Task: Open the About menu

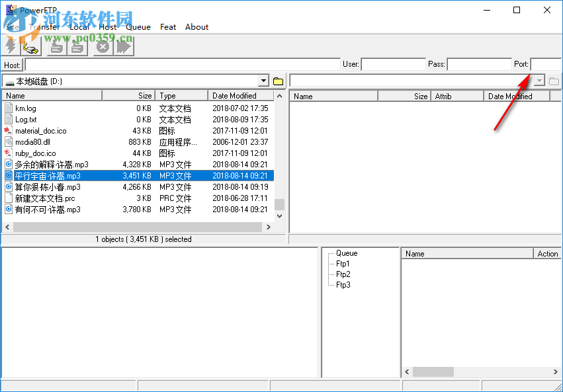Action: [196, 27]
